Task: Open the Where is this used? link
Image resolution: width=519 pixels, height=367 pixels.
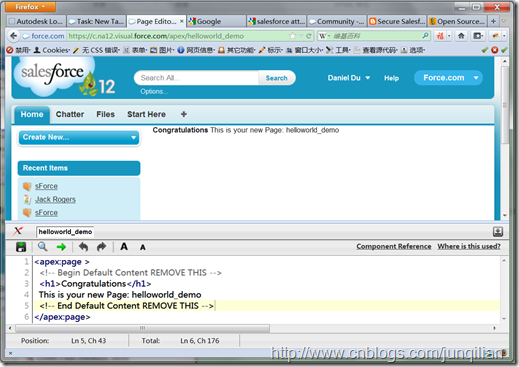Action: tap(469, 246)
